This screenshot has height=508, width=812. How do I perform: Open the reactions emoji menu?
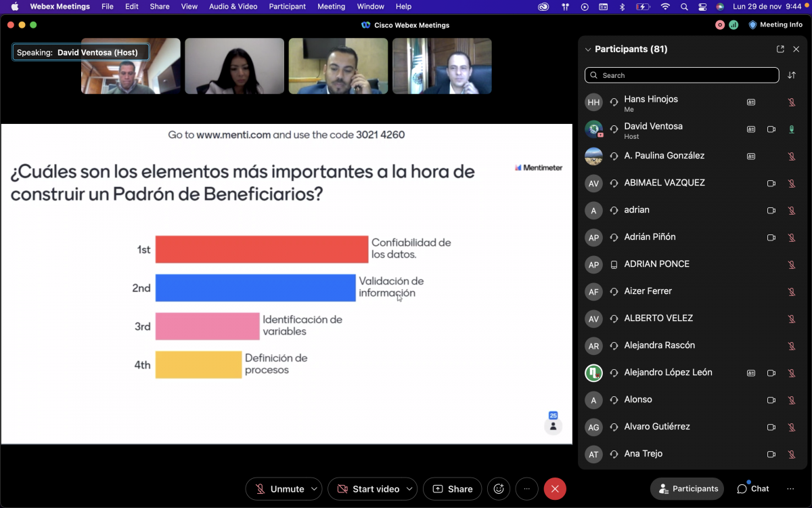(x=499, y=489)
